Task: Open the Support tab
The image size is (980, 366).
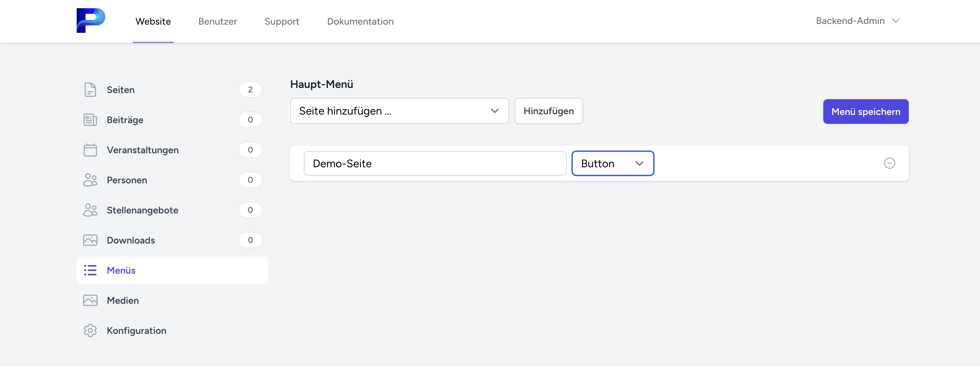Action: tap(282, 21)
